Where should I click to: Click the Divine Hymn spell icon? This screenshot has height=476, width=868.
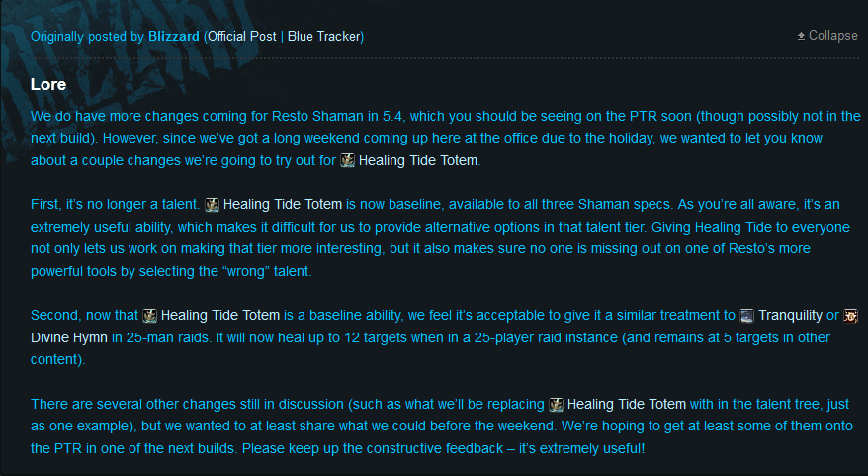pos(850,316)
